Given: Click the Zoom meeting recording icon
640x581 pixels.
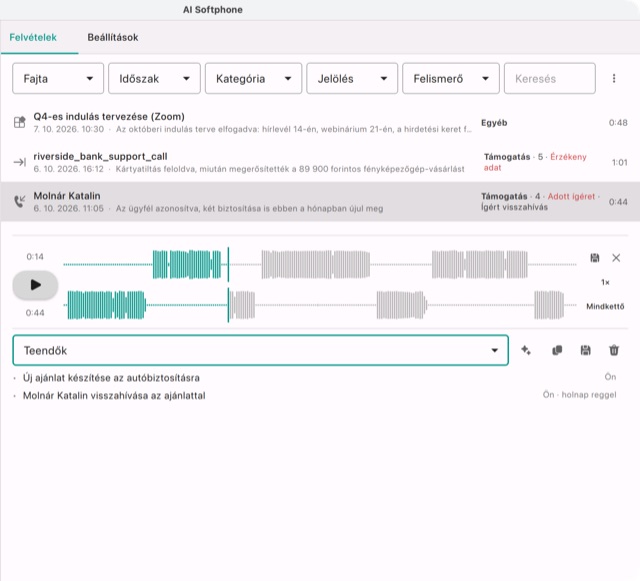Looking at the screenshot, I should tap(20, 122).
